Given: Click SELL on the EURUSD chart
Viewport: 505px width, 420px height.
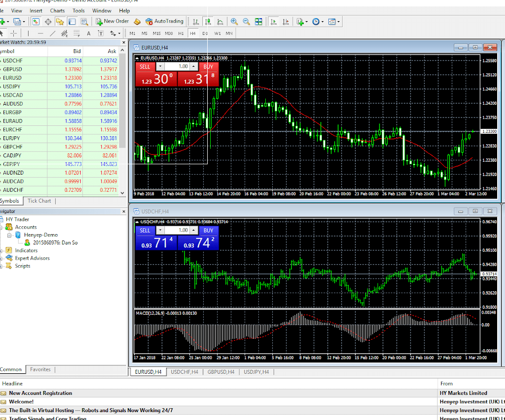Looking at the screenshot, I should tap(145, 66).
